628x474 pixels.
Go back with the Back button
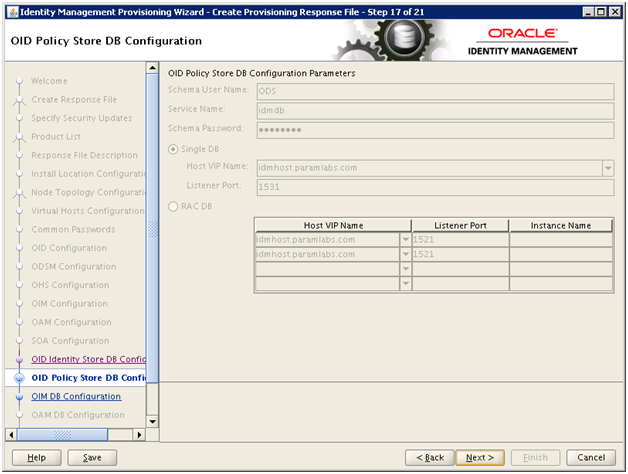pos(430,458)
